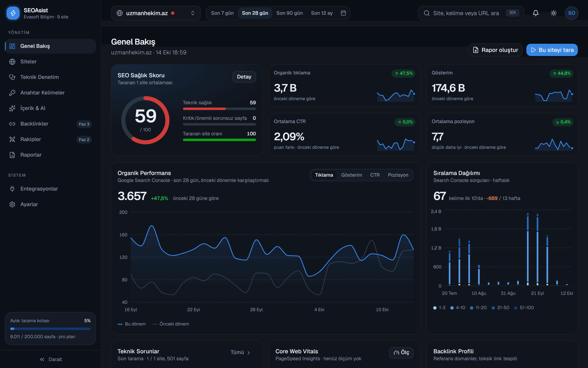
Task: Click the Ölç button in Core Web Vitals
Action: 401,353
